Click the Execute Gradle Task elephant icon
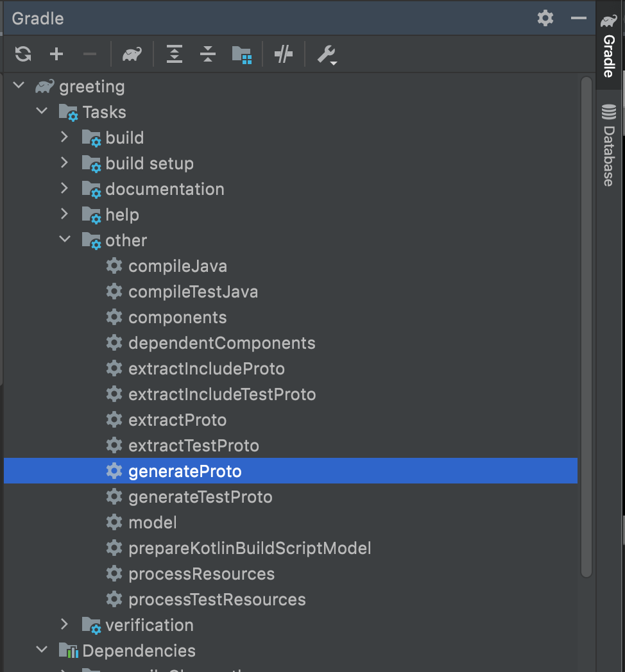Screen dimensions: 625x672 (x=132, y=54)
